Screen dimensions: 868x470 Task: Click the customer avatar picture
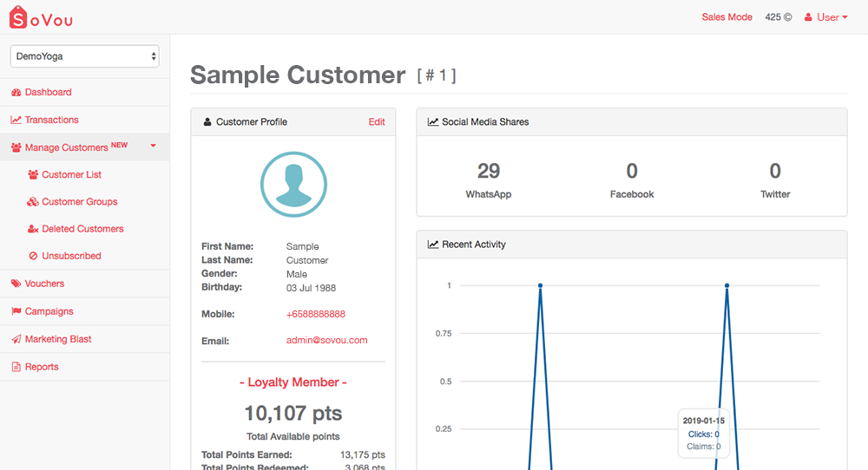click(293, 185)
